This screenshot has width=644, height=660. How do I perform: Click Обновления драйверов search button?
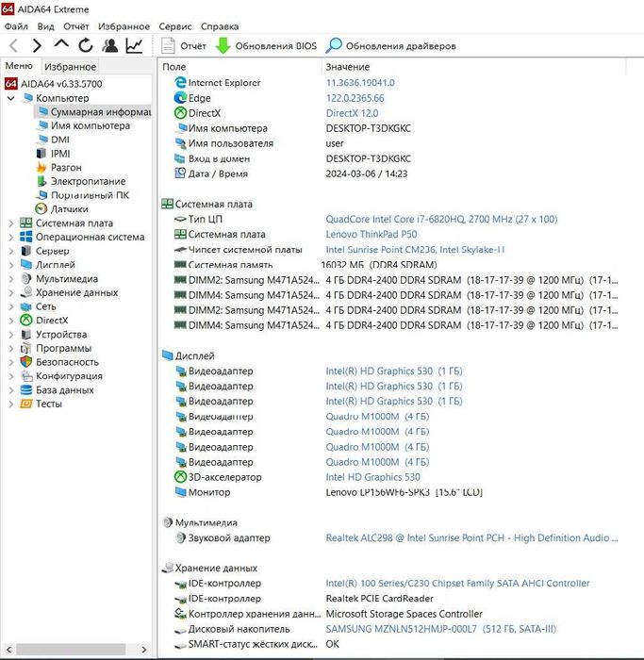pyautogui.click(x=391, y=46)
